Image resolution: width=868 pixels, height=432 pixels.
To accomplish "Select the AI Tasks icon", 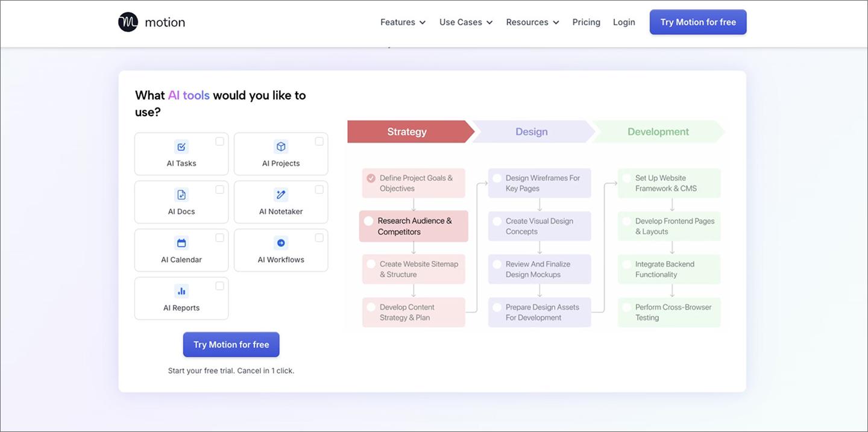I will (181, 146).
